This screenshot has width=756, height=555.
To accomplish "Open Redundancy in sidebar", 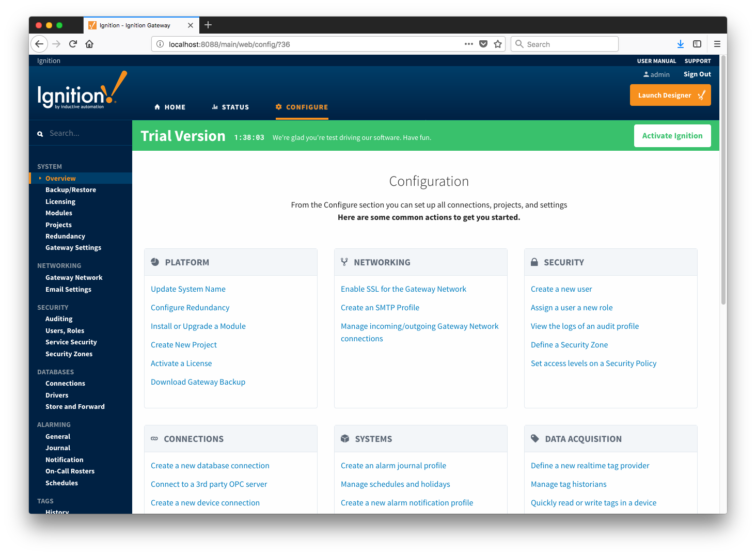I will (65, 236).
